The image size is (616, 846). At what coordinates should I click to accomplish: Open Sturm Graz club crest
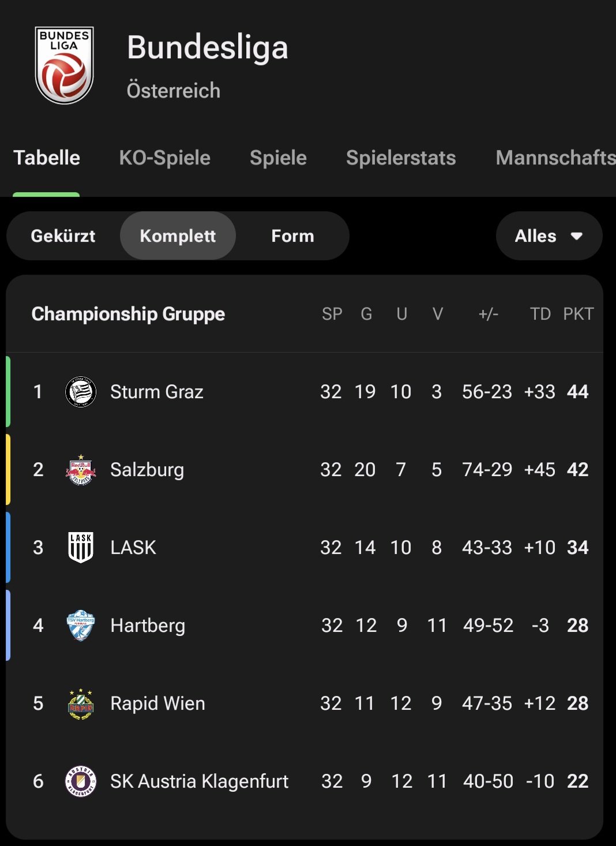pos(81,392)
